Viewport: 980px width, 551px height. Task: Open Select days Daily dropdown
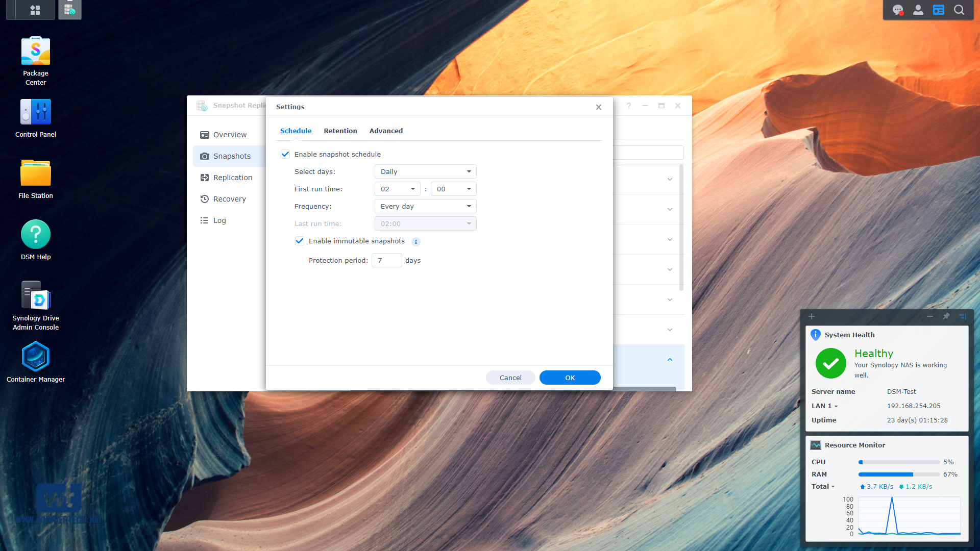pyautogui.click(x=425, y=171)
